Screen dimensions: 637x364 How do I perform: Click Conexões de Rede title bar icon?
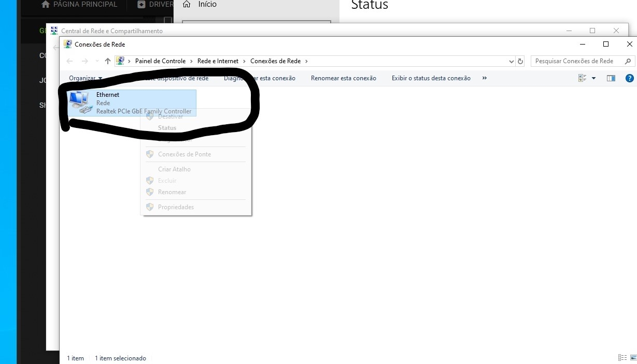pyautogui.click(x=67, y=45)
